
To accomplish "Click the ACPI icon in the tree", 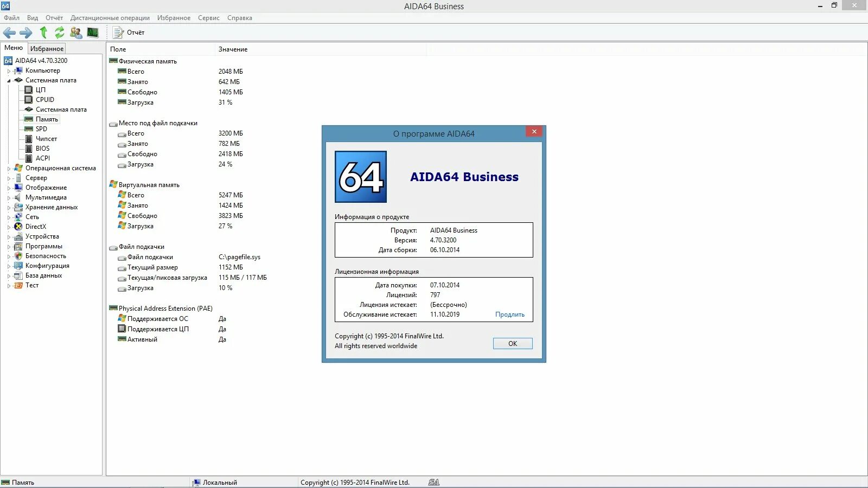I will pyautogui.click(x=29, y=158).
